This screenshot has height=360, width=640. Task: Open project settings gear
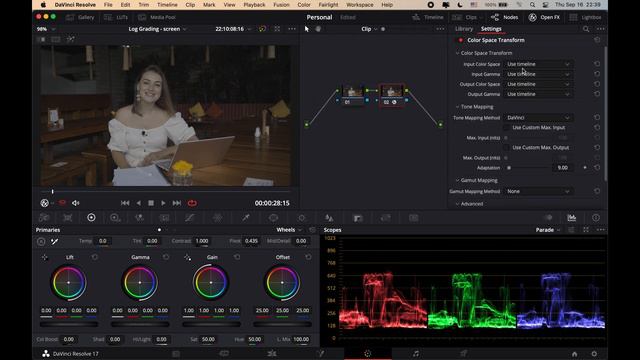(x=594, y=353)
